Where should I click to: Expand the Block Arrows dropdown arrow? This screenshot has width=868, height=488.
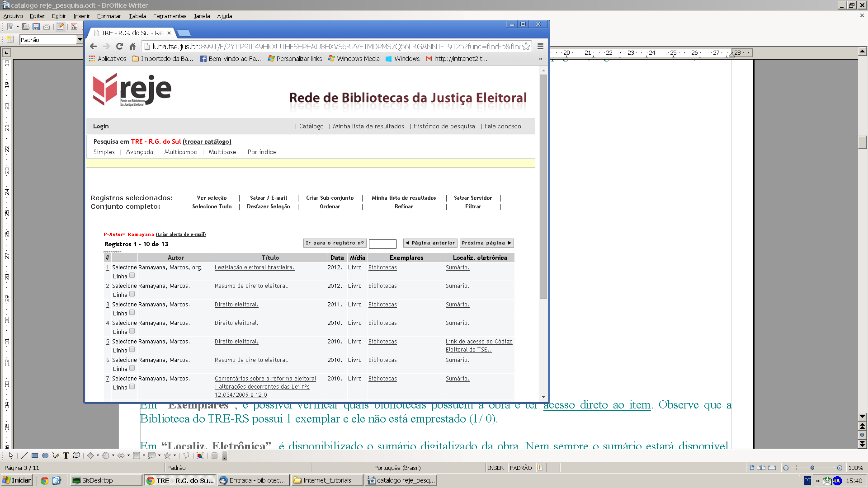[128, 455]
